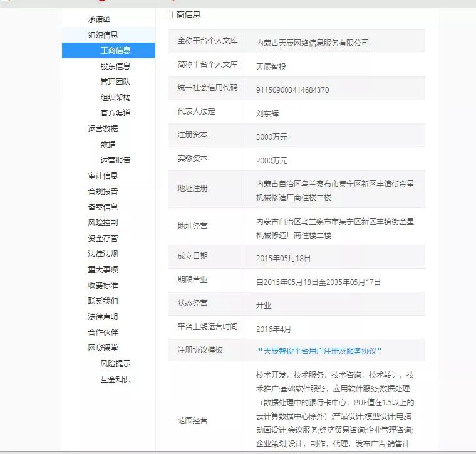Select 合作伙伴 sidebar item
The image size is (476, 454).
[x=103, y=333]
